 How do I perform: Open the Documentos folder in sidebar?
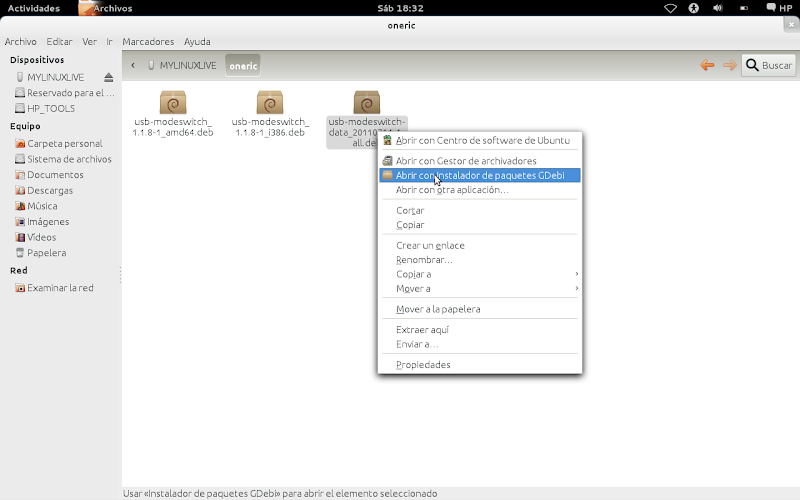pos(49,175)
